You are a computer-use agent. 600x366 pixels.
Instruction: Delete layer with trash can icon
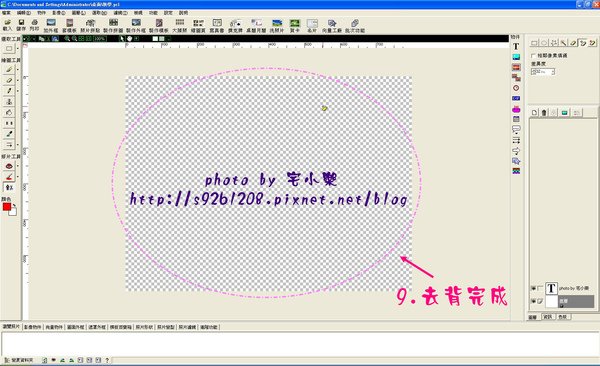click(544, 113)
